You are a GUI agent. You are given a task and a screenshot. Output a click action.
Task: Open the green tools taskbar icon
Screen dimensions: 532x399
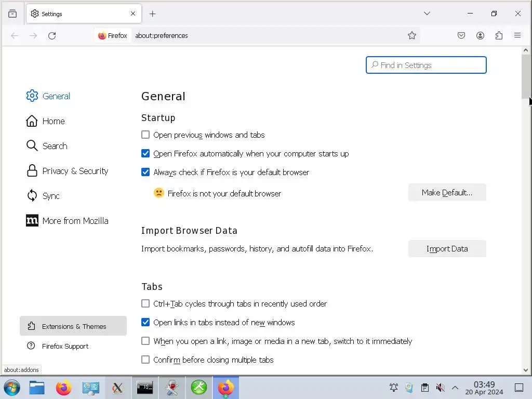(199, 388)
